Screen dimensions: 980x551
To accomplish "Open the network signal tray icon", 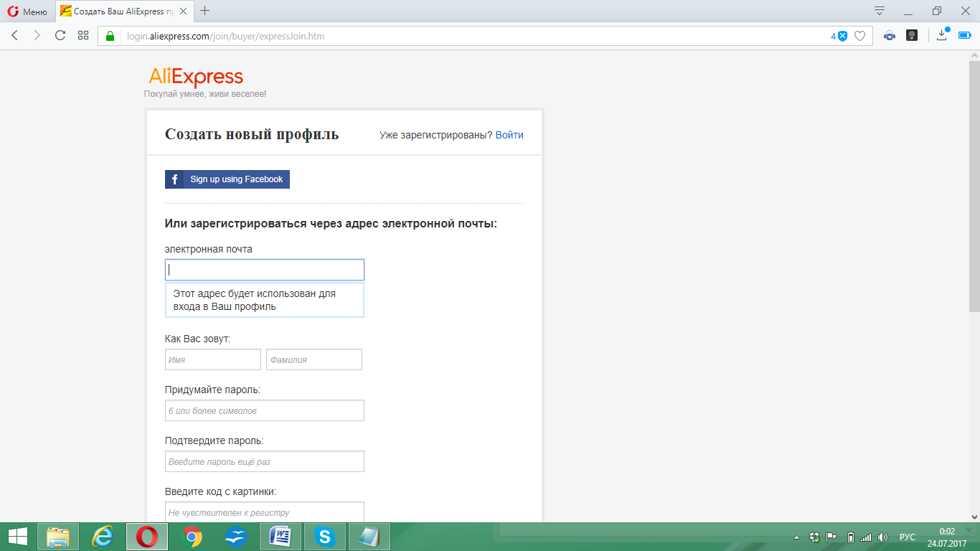I will point(866,537).
